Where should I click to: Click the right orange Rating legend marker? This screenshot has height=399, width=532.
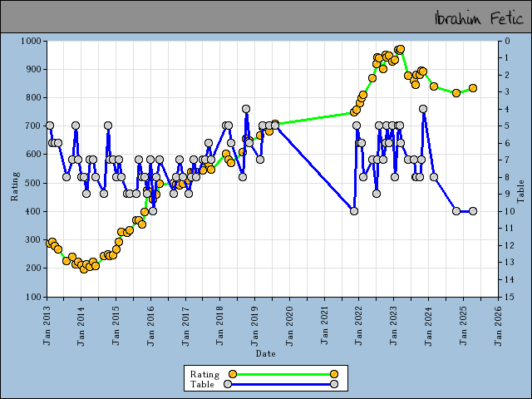click(334, 374)
